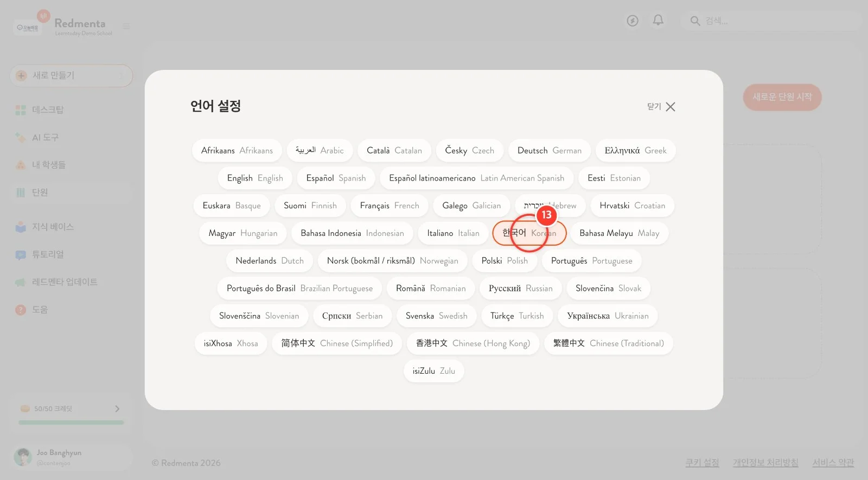This screenshot has width=868, height=480.
Task: Click the lightning bolt icon in header
Action: tap(633, 21)
